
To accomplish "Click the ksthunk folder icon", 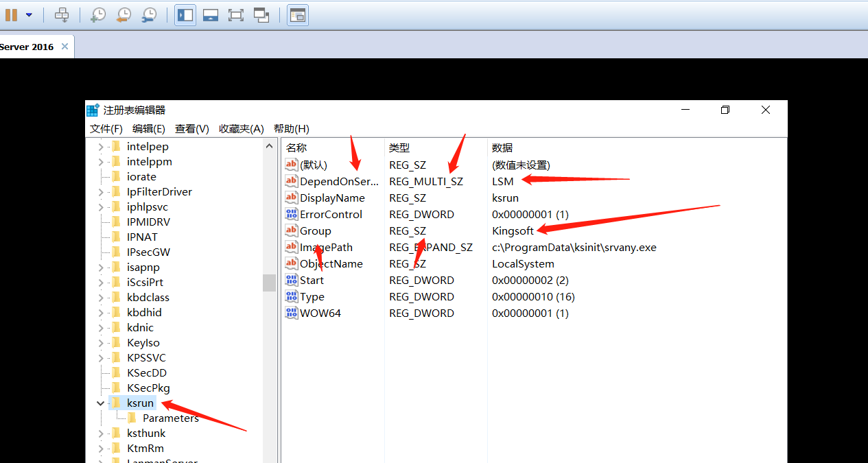I will tap(116, 434).
